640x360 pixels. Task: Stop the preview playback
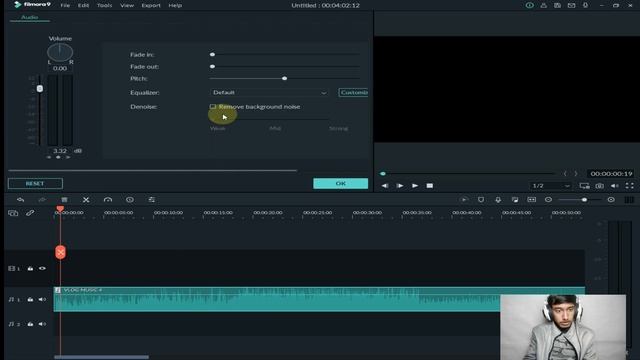pyautogui.click(x=429, y=186)
